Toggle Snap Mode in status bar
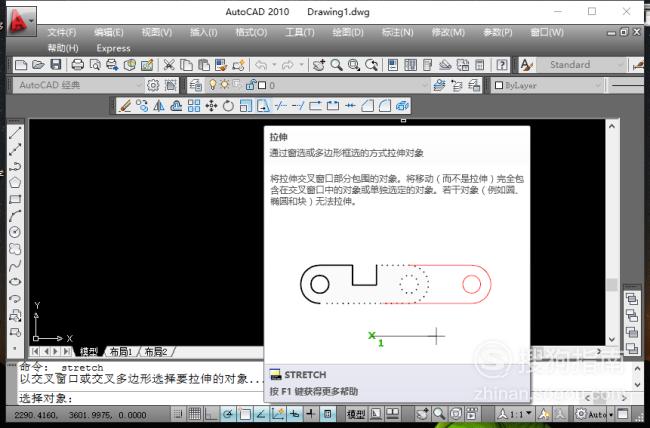The width and height of the screenshot is (650, 428). coord(177,414)
